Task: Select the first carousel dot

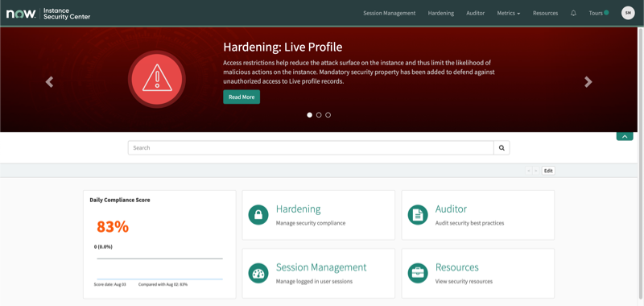Action: tap(310, 115)
